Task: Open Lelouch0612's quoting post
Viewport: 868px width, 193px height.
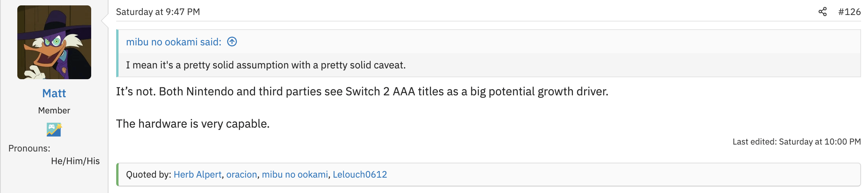Action: click(x=360, y=175)
